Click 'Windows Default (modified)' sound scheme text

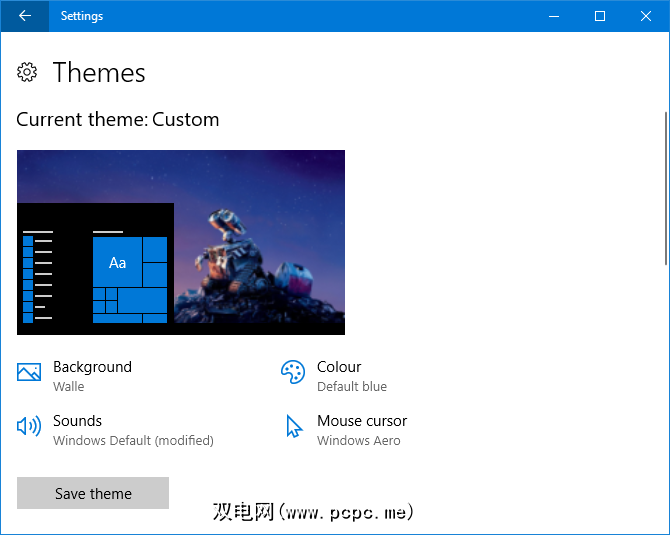tap(133, 441)
